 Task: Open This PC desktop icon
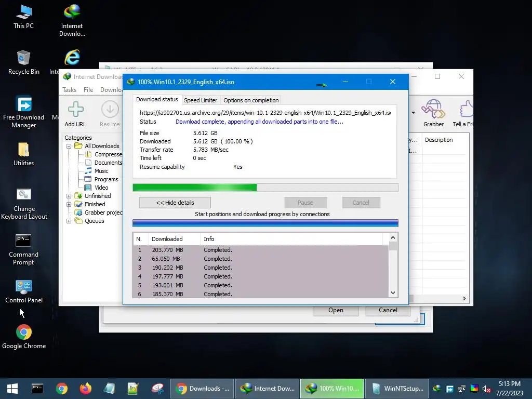click(23, 17)
